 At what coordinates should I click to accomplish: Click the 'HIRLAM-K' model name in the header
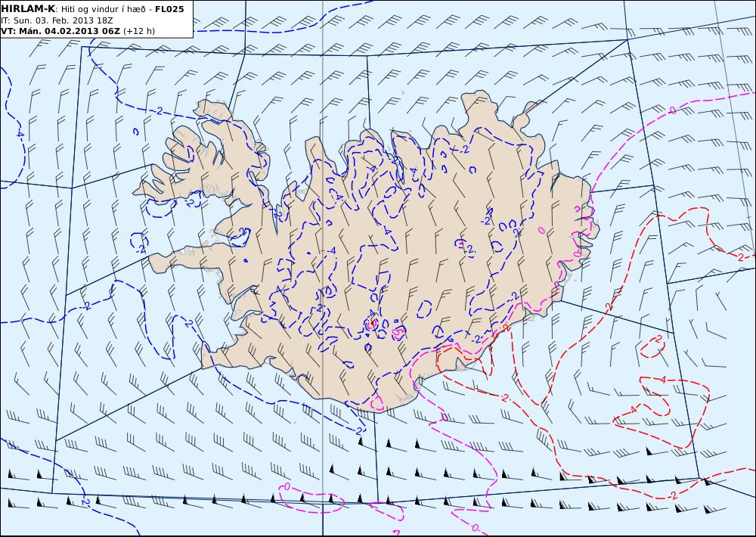coord(28,9)
